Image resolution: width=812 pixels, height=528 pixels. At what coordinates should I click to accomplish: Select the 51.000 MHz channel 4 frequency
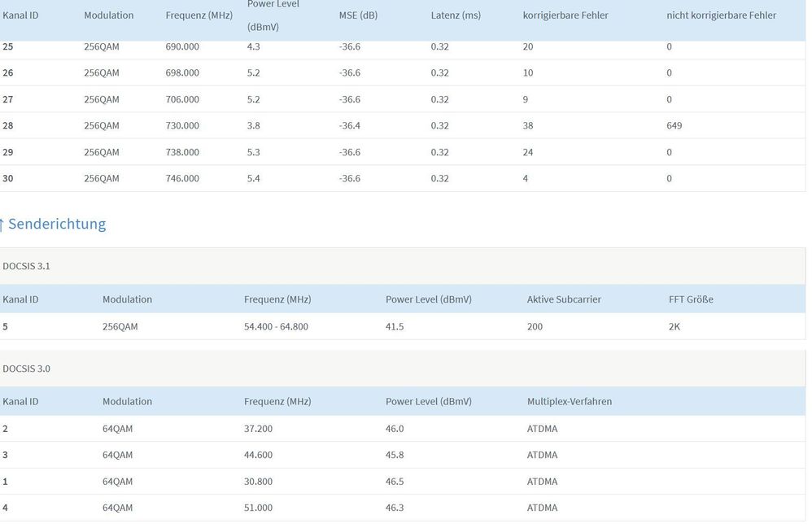tap(258, 508)
